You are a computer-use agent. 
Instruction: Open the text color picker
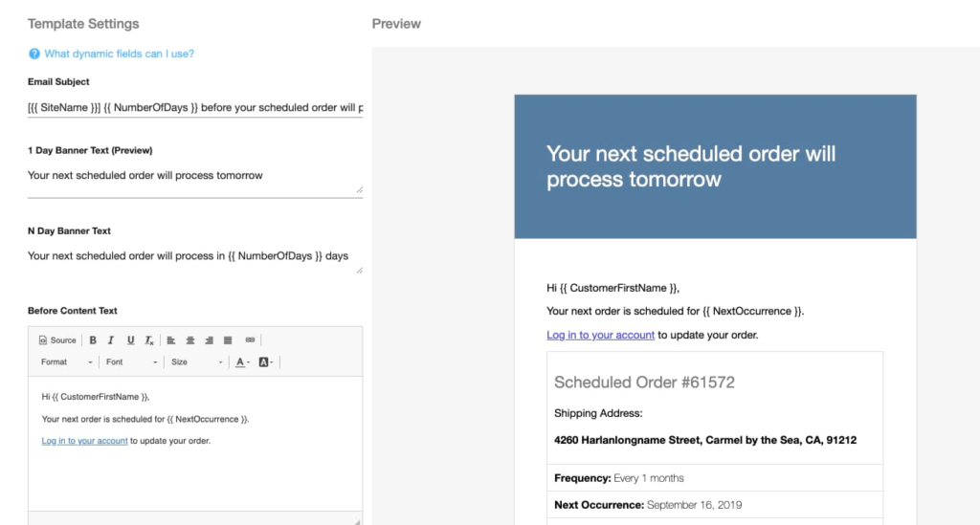tap(242, 362)
